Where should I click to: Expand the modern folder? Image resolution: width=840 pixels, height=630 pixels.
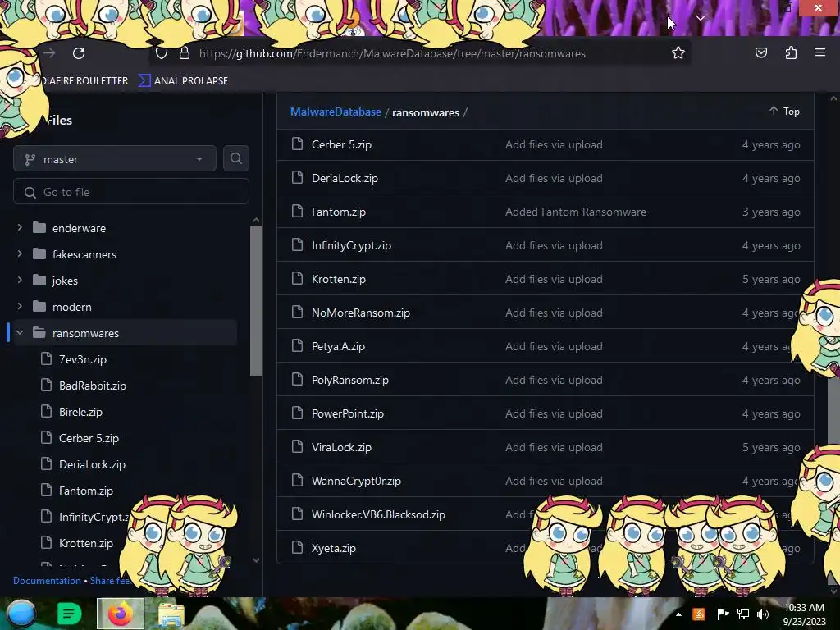(20, 307)
